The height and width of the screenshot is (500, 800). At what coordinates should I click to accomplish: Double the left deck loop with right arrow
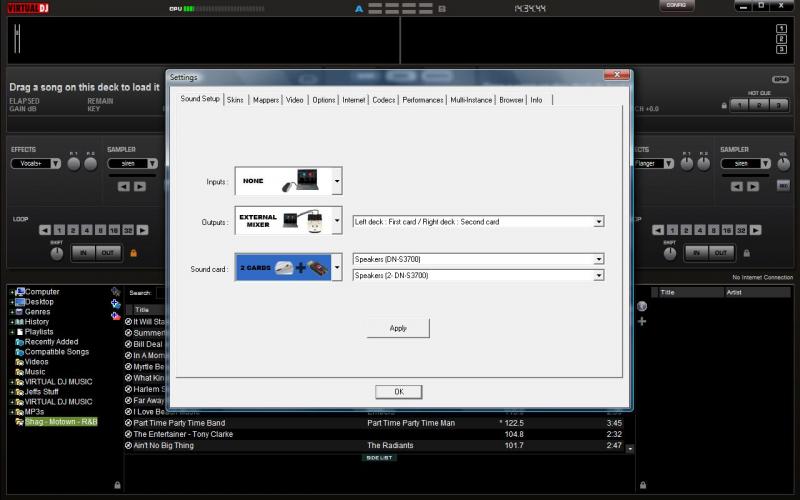click(143, 230)
